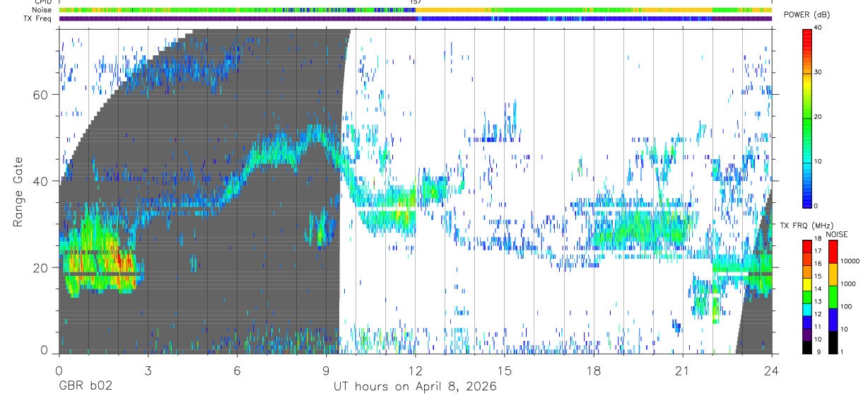Click the 24 tick on UT hours axis

click(x=771, y=371)
